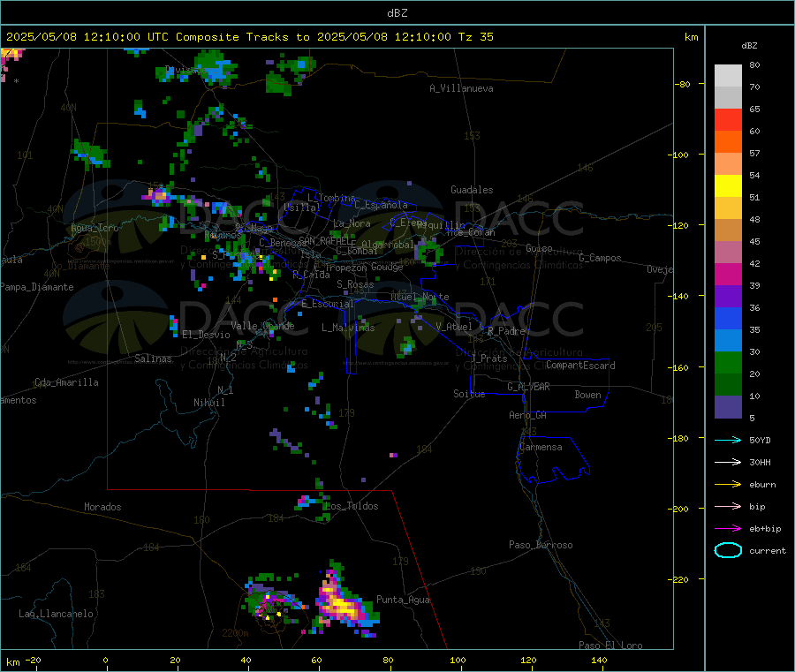Click the 'Soitue' map label
Screen dimensions: 795x672
click(469, 394)
